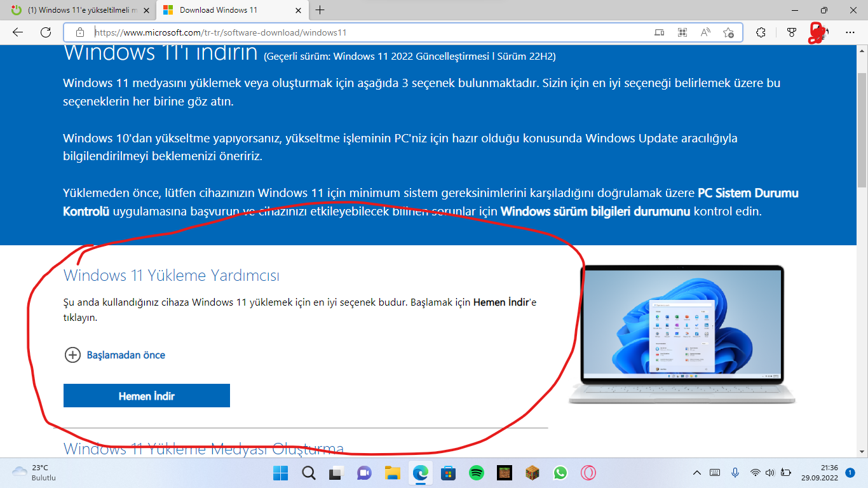Image resolution: width=868 pixels, height=488 pixels.
Task: Open Task View from the taskbar
Action: 336,473
